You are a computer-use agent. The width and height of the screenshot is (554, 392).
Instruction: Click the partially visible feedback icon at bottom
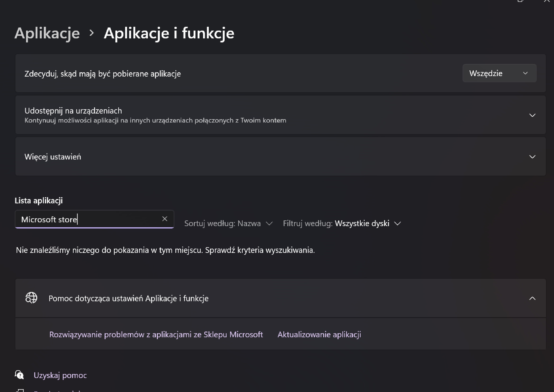pyautogui.click(x=20, y=390)
